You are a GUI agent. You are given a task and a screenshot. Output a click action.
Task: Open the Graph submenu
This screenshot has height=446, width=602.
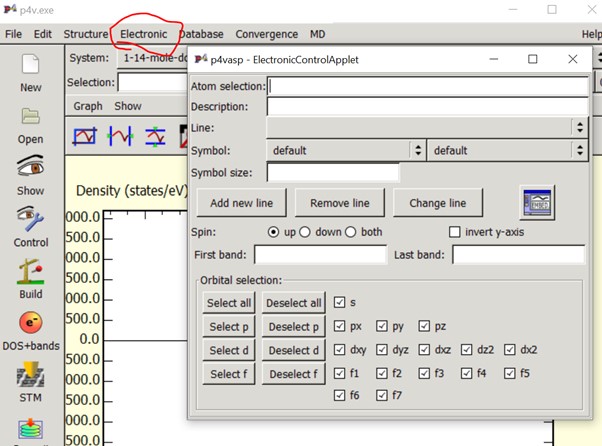coord(88,106)
